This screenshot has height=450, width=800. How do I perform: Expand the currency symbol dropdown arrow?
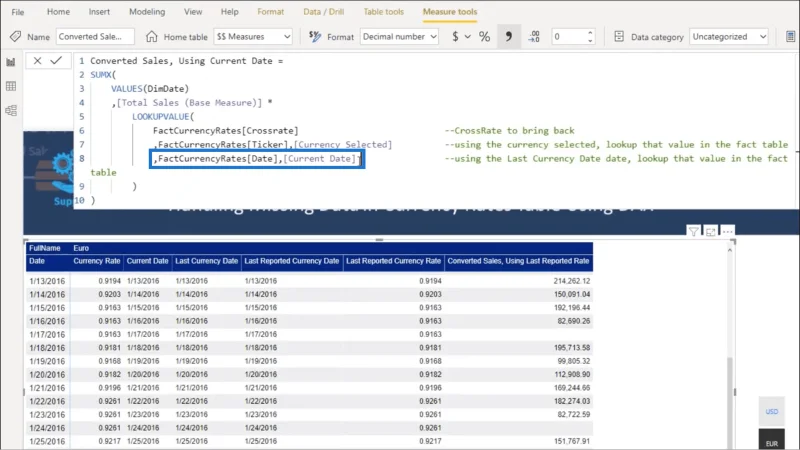(467, 37)
